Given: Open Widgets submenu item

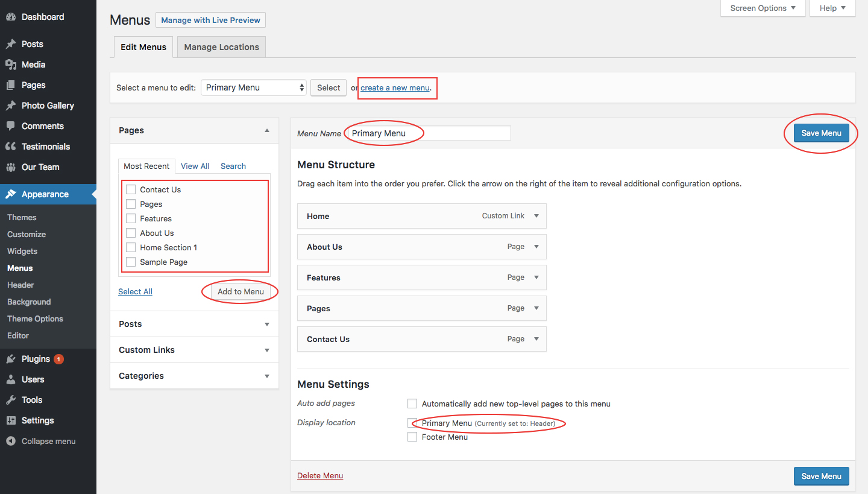Looking at the screenshot, I should (22, 251).
